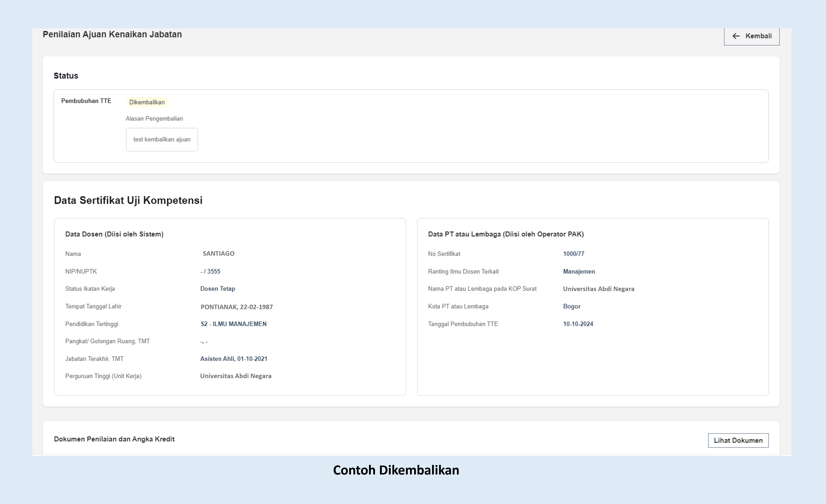Viewport: 826px width, 504px height.
Task: Click the 'Alasan Pengembalian' label
Action: (154, 119)
